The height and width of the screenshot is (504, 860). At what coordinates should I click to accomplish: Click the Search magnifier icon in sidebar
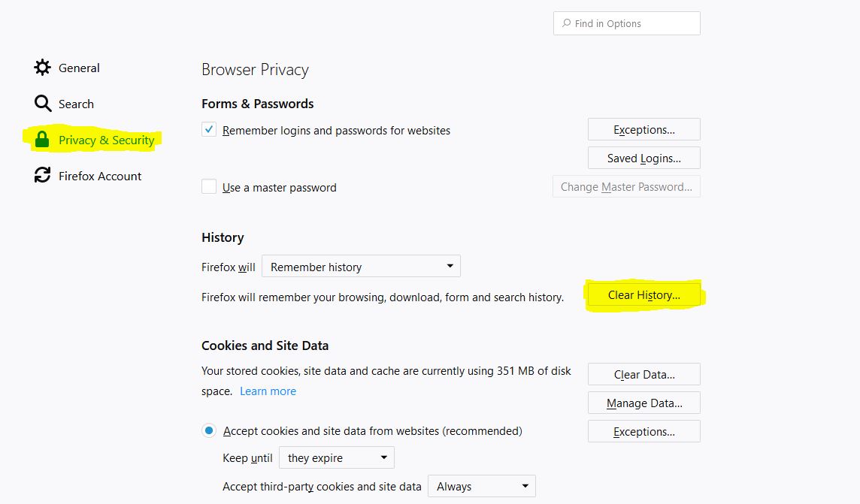[42, 104]
